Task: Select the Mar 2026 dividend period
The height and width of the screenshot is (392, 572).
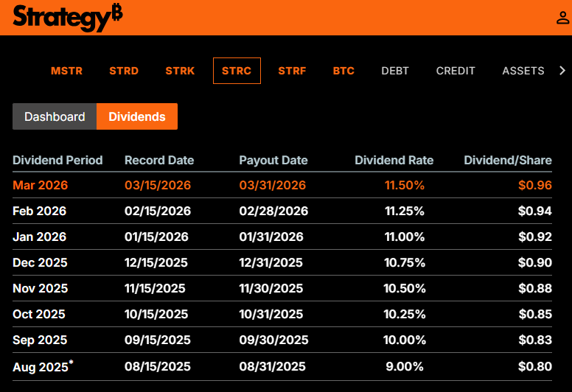Action: click(x=40, y=185)
